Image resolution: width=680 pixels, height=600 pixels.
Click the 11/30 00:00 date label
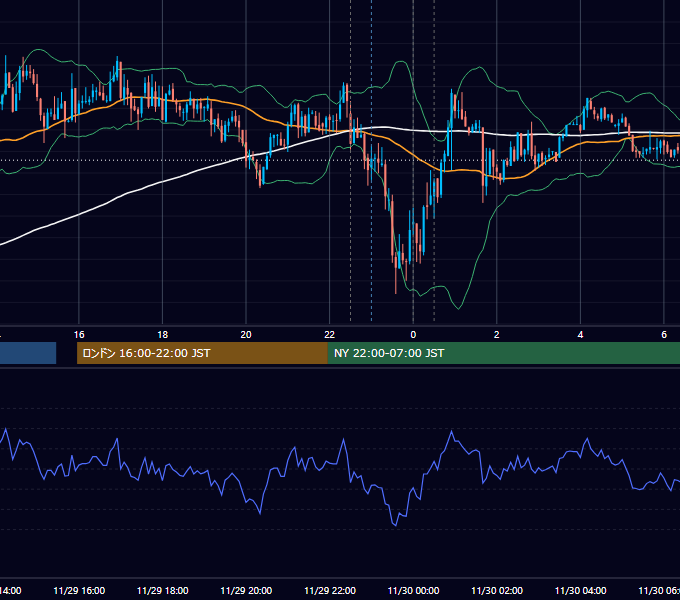click(x=413, y=590)
